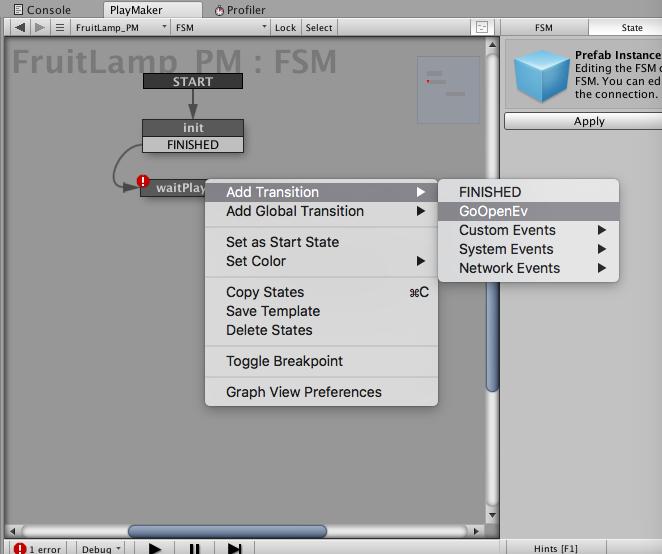Toggle the minimap icon in PlayMaker toolbar
662x554 pixels.
coord(482,27)
